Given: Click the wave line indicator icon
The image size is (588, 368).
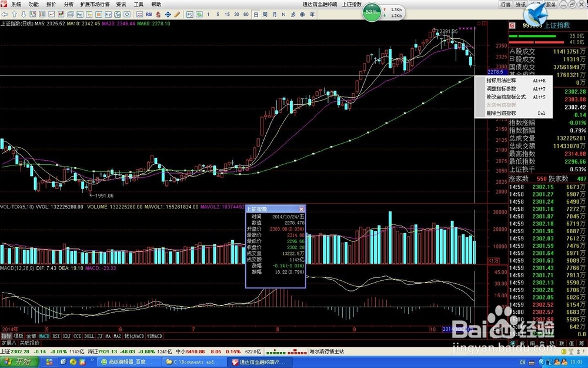Looking at the screenshot, I should (x=139, y=14).
